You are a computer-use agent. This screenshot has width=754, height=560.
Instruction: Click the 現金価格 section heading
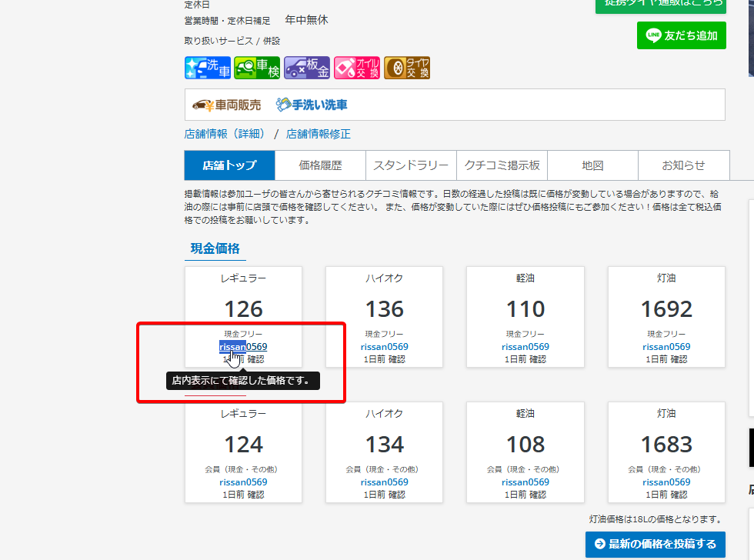[x=215, y=248]
